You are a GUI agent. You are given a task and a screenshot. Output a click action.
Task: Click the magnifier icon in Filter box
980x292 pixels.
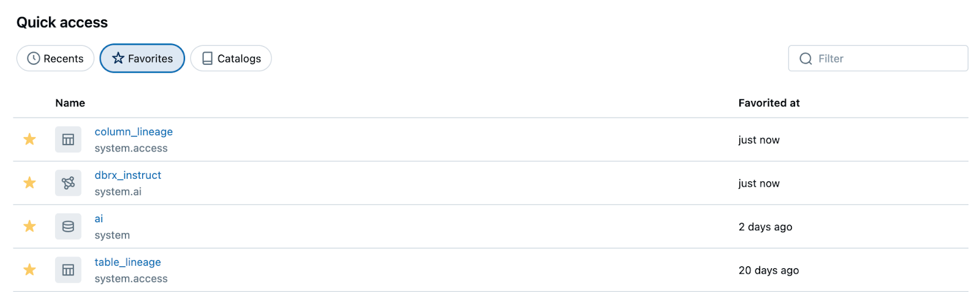(805, 59)
